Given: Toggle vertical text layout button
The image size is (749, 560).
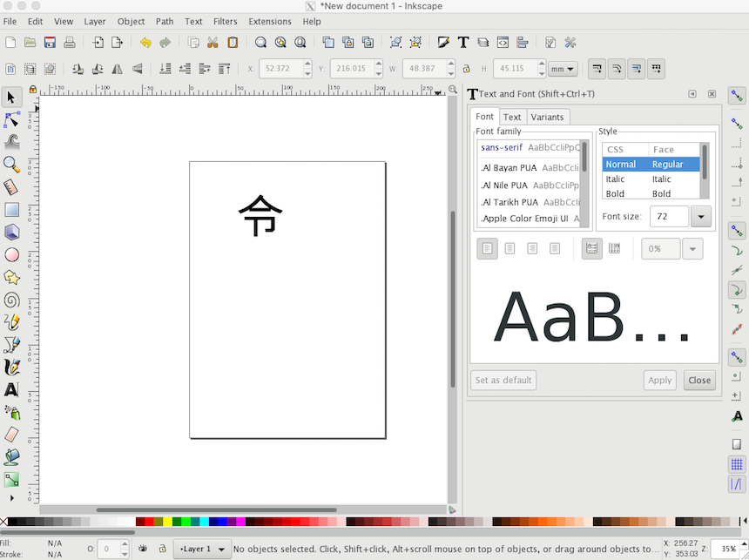Looking at the screenshot, I should point(614,248).
